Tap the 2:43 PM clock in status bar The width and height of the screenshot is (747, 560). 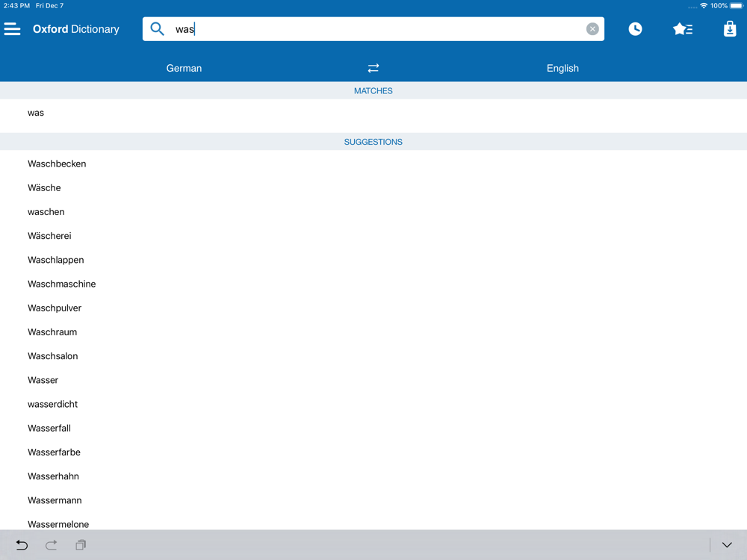tap(16, 6)
